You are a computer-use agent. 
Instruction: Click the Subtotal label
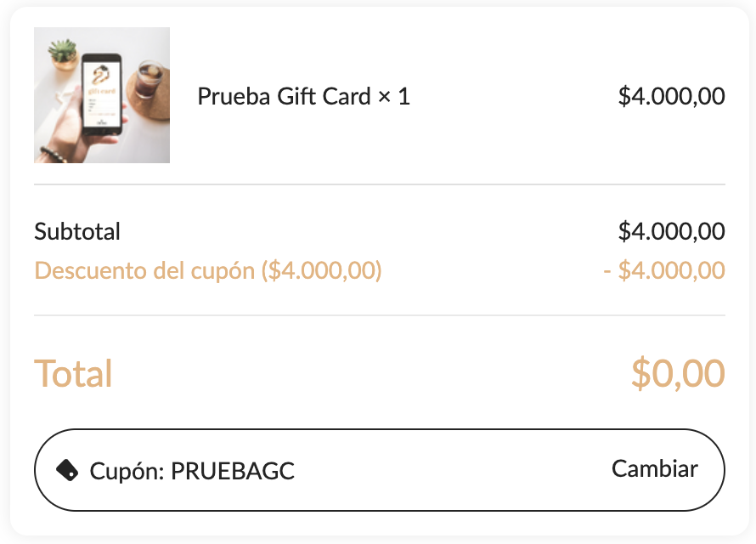pos(77,231)
